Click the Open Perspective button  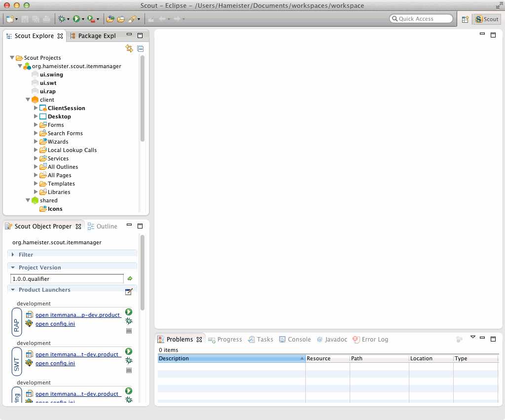(465, 19)
